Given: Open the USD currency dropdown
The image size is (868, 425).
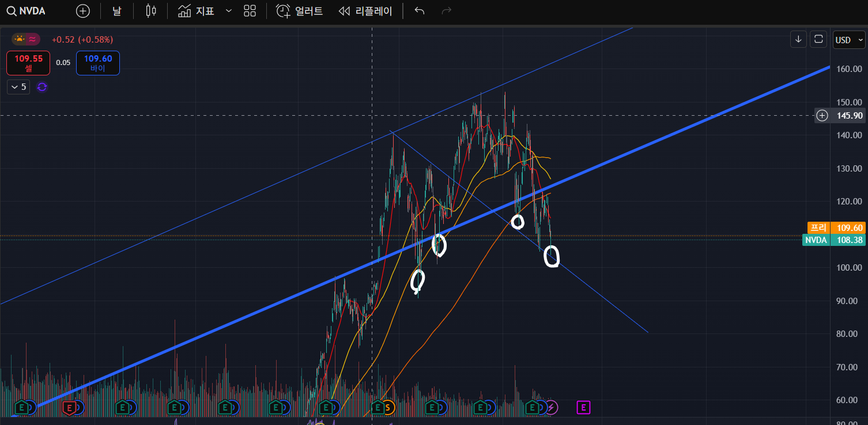Looking at the screenshot, I should (849, 40).
